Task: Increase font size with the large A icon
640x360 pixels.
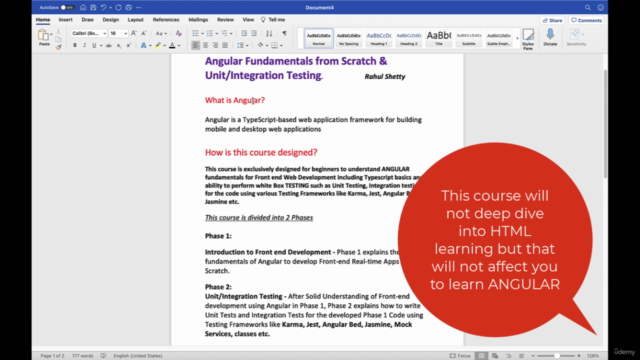Action: click(x=133, y=33)
